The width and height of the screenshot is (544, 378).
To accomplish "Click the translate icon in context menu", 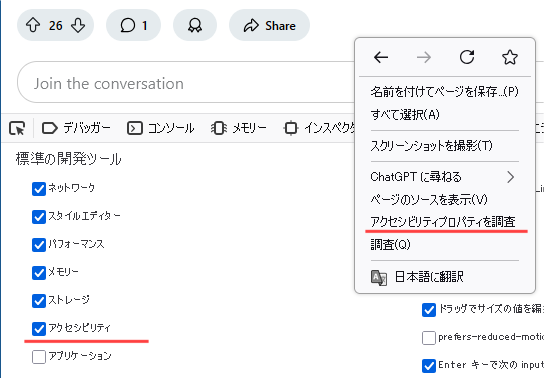I will [x=379, y=277].
